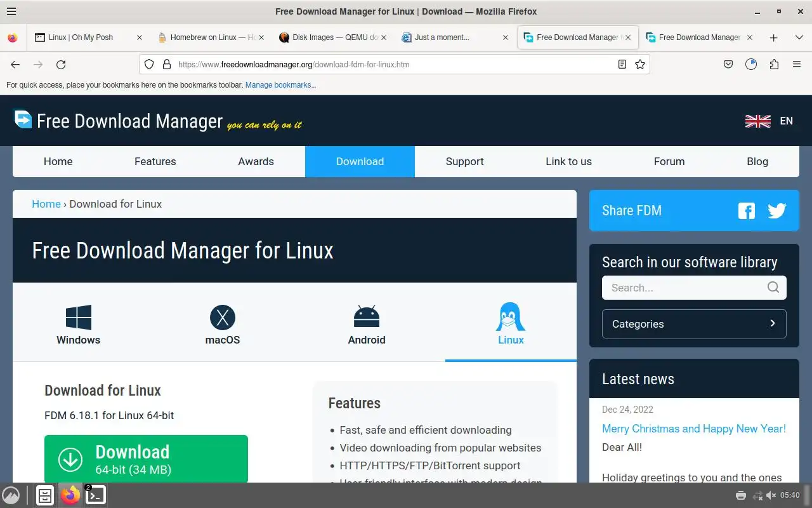Click the clock in the taskbar

pyautogui.click(x=790, y=495)
